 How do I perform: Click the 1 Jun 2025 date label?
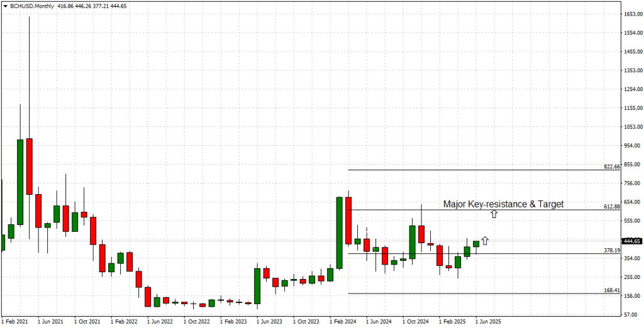pos(488,322)
